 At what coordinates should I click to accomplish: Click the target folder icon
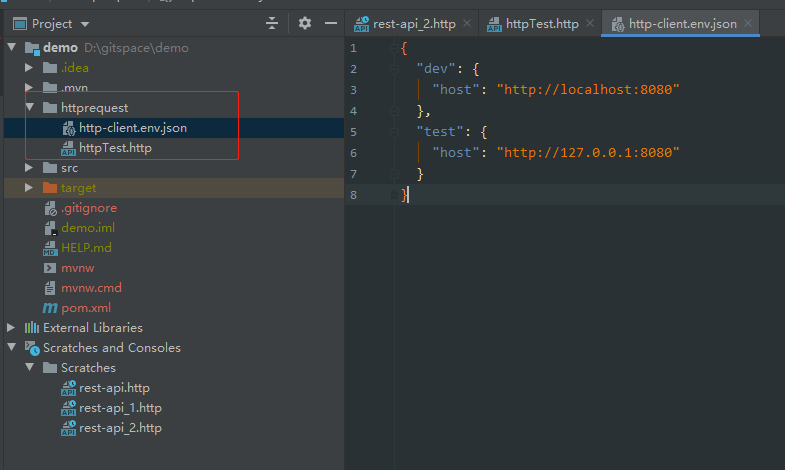point(50,187)
